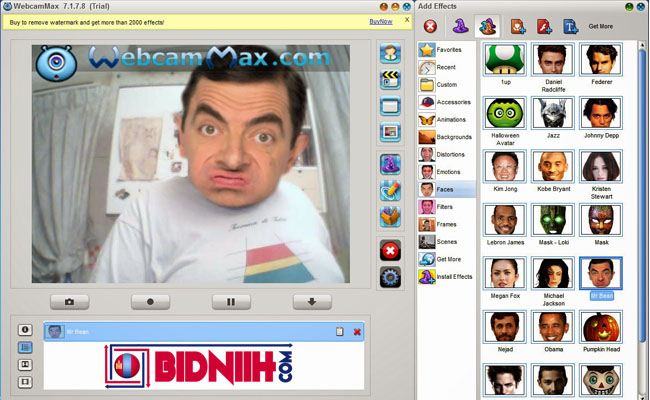Open the Filters category
The image size is (650, 400).
click(x=446, y=207)
